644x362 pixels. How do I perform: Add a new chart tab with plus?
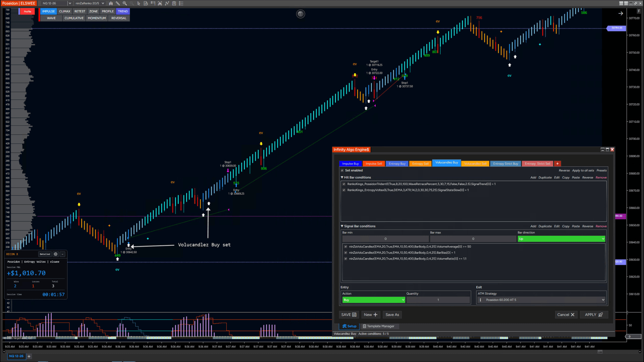(29, 356)
